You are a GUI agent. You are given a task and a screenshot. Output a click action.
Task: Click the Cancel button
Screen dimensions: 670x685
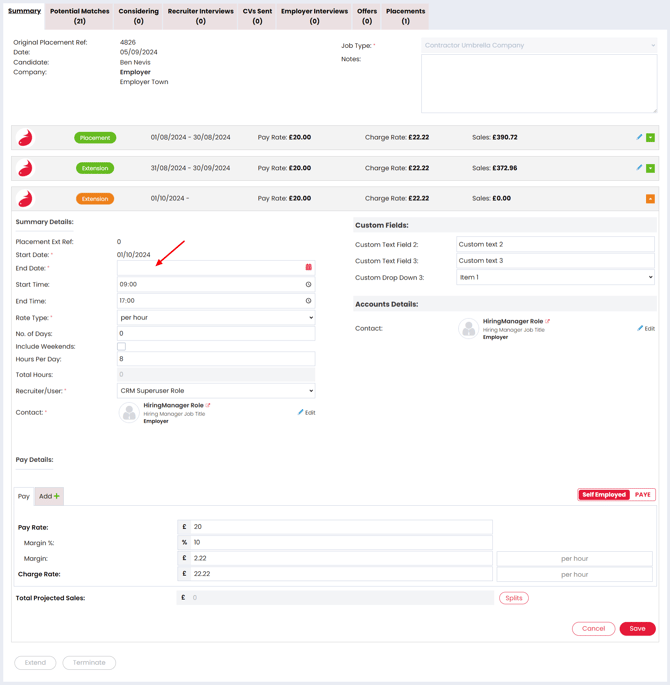(594, 629)
